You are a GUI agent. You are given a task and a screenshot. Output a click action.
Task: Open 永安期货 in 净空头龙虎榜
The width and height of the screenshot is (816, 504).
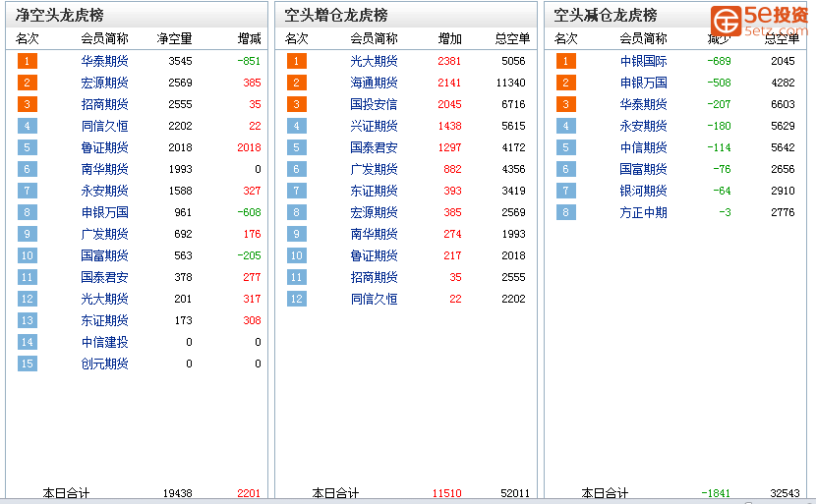point(104,191)
